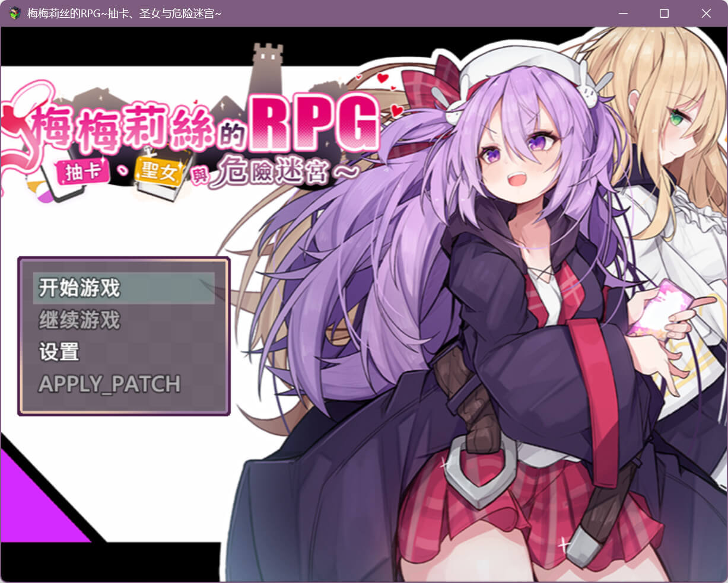The image size is (728, 583).
Task: Click the blonde girl's green eye
Action: (x=676, y=118)
